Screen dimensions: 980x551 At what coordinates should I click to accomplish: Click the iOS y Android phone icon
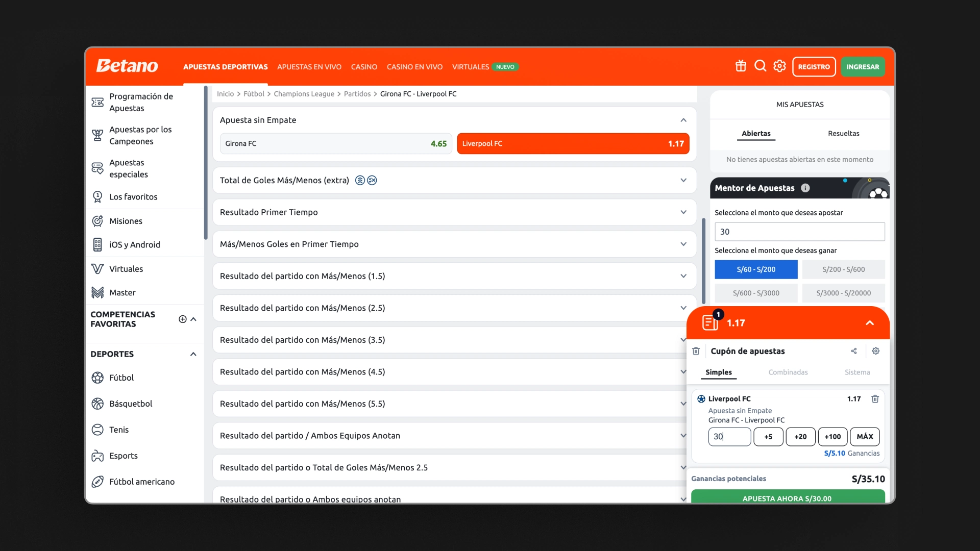click(x=97, y=245)
